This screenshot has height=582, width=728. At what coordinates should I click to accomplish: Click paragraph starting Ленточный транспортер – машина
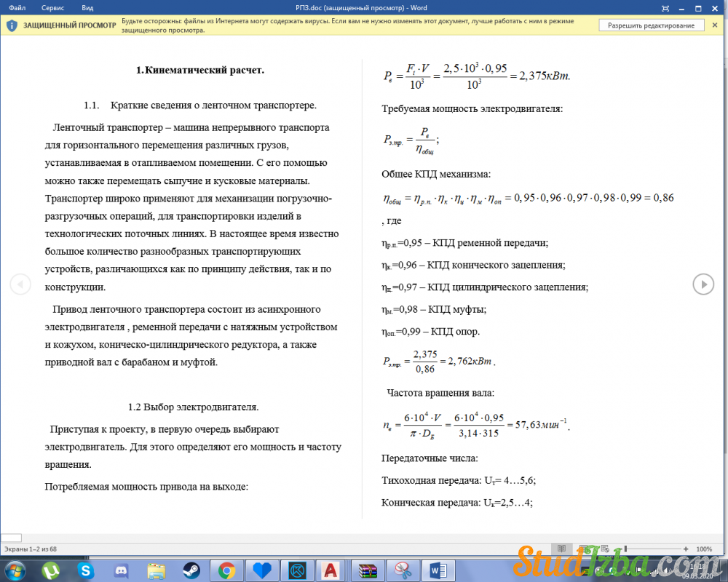point(191,207)
